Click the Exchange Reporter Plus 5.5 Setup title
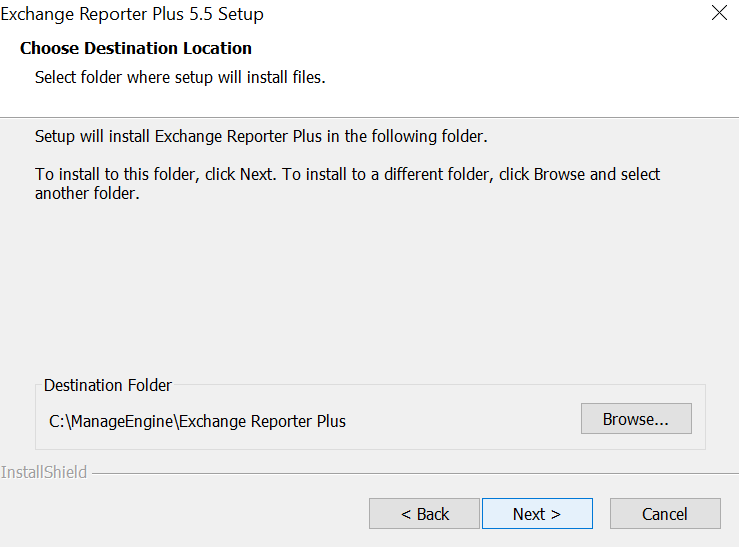The height and width of the screenshot is (547, 739). pyautogui.click(x=132, y=15)
